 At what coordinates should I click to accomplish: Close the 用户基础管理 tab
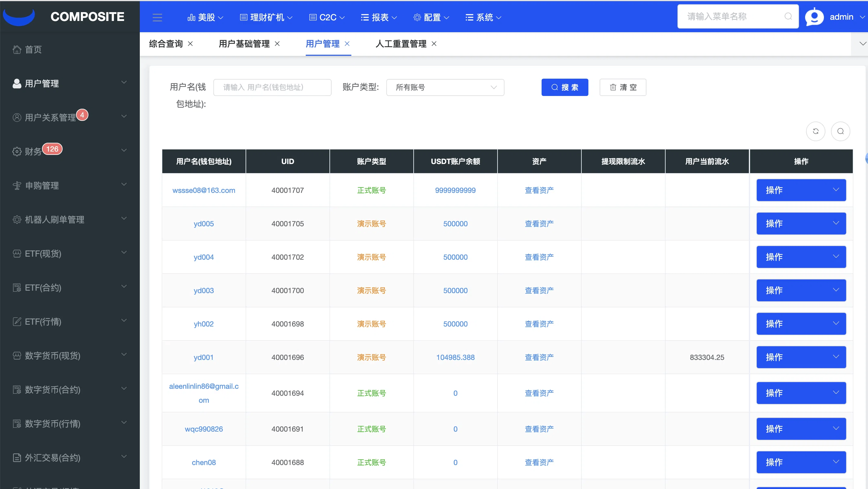(x=277, y=44)
